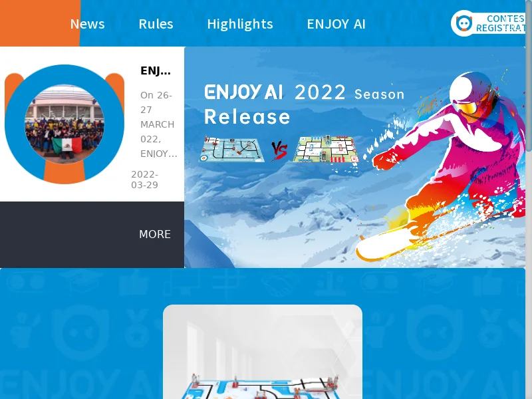Click the robot mascot icon in the header

pyautogui.click(x=464, y=23)
